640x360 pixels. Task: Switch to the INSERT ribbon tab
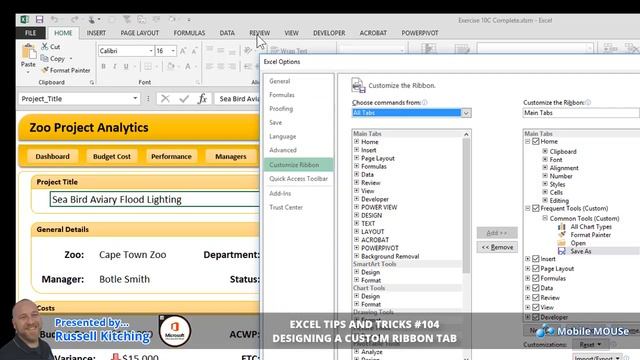pyautogui.click(x=96, y=33)
